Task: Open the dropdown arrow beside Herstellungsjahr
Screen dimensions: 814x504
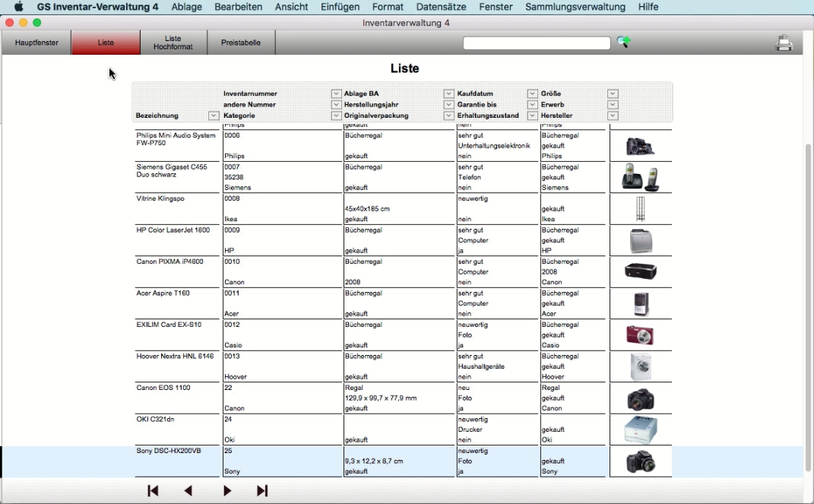Action: [448, 105]
